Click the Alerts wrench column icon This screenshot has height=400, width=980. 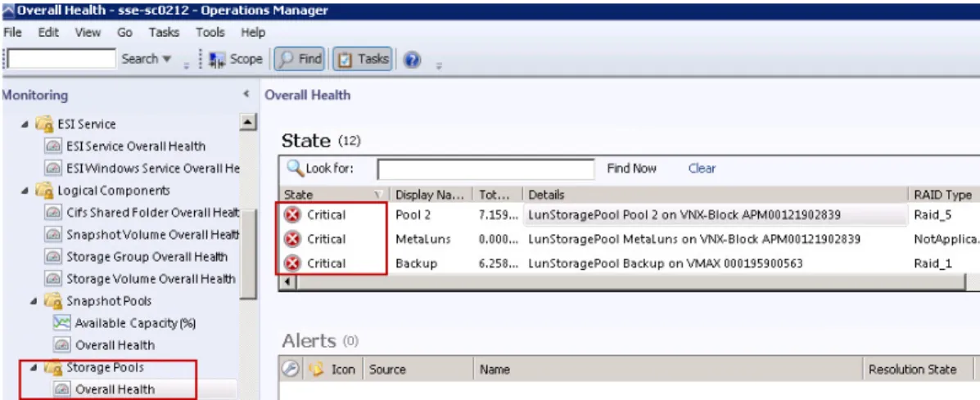click(x=290, y=370)
